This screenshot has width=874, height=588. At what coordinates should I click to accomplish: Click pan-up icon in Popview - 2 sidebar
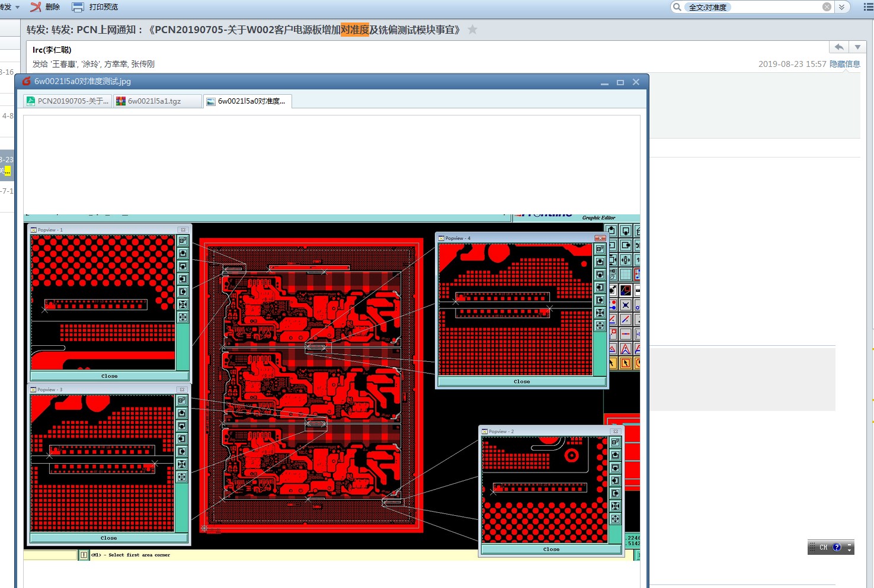click(615, 455)
